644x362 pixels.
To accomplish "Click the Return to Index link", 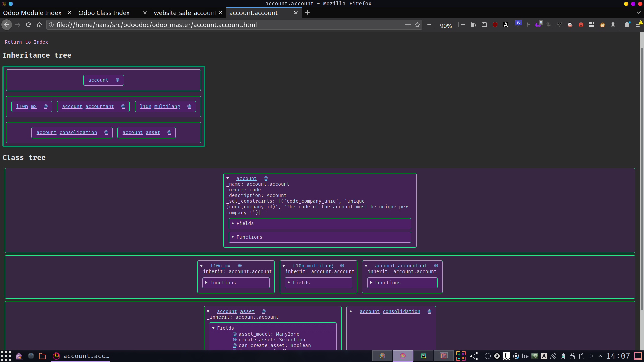I will point(26,42).
